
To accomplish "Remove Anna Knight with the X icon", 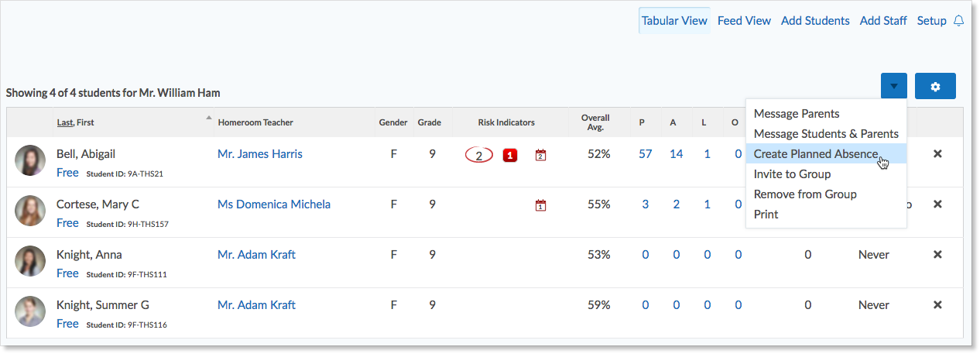I will point(937,255).
